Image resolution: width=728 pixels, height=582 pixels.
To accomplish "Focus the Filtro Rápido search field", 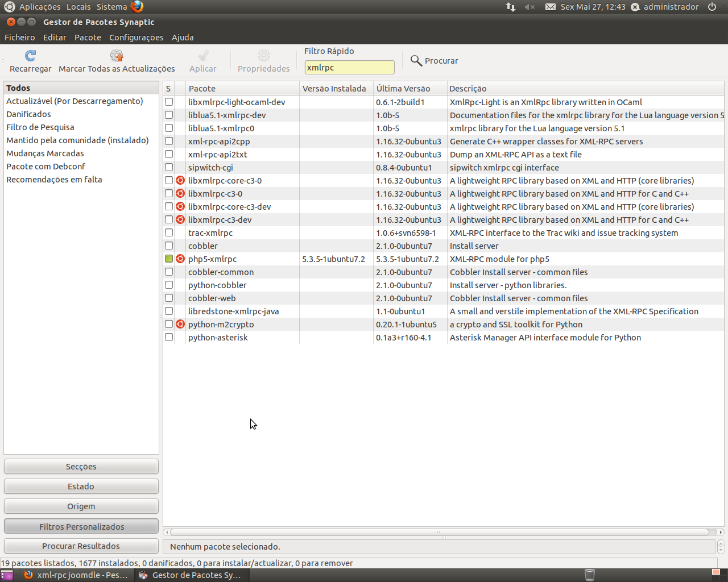I will click(x=349, y=68).
